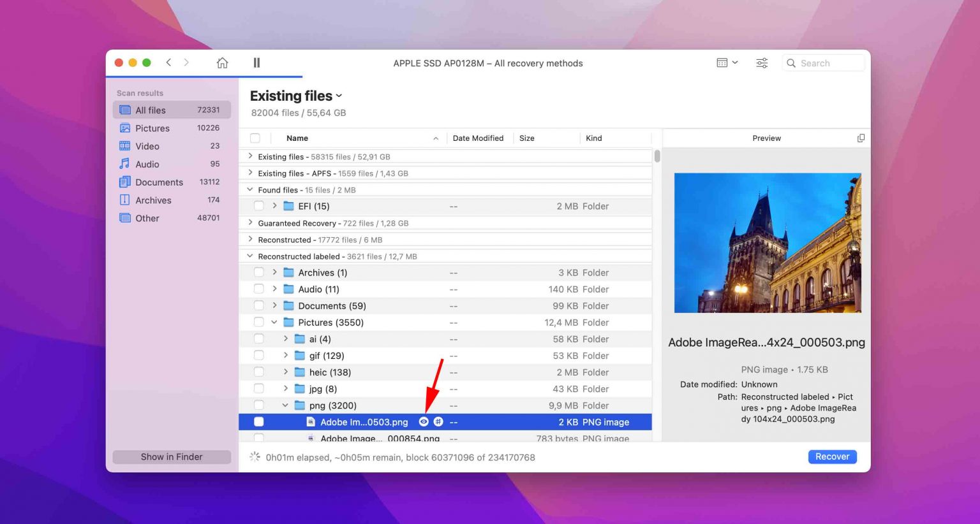
Task: Collapse the png (3200) folder
Action: click(x=285, y=405)
